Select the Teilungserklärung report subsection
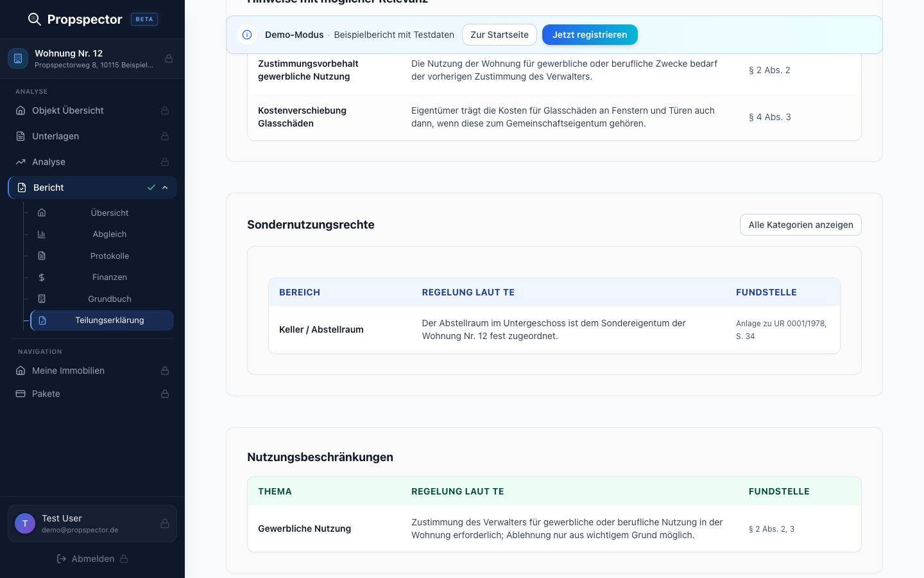Screen dimensions: 924x578 (102, 320)
